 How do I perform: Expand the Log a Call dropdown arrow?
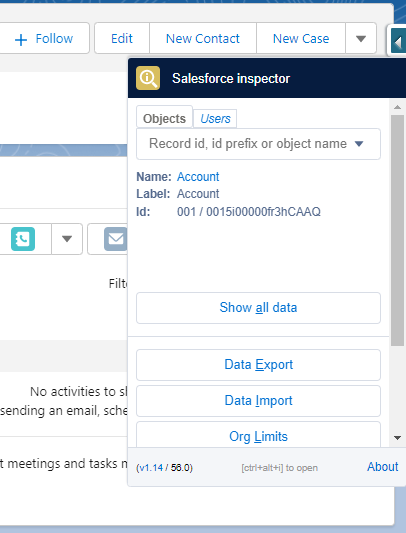(67, 239)
